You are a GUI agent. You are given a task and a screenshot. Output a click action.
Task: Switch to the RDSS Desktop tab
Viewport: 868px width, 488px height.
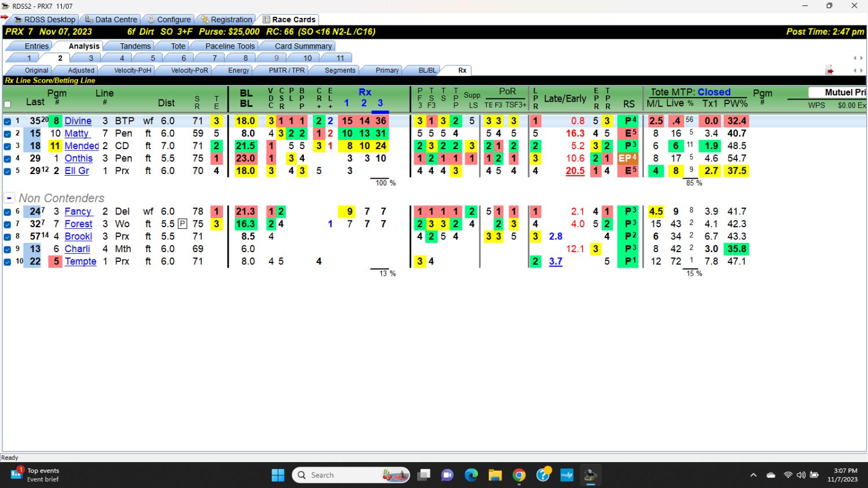(45, 20)
